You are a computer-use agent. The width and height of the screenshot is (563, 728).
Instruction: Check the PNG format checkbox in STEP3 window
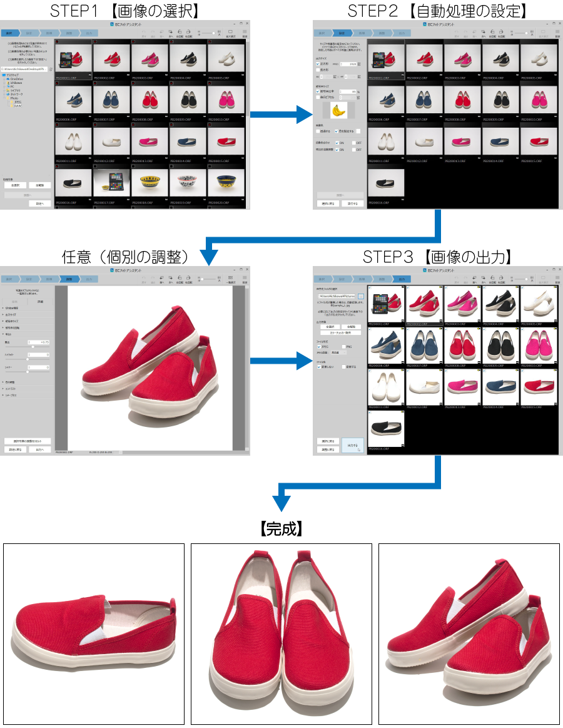[x=343, y=347]
